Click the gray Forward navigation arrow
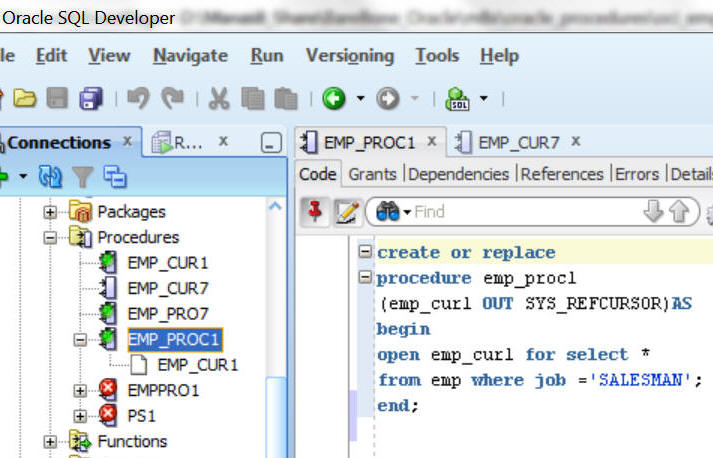The height and width of the screenshot is (458, 713). [x=388, y=99]
